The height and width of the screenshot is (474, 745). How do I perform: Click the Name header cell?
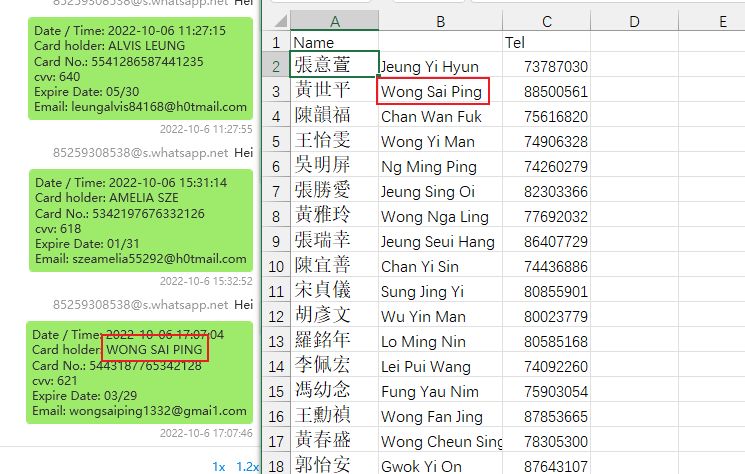(334, 43)
